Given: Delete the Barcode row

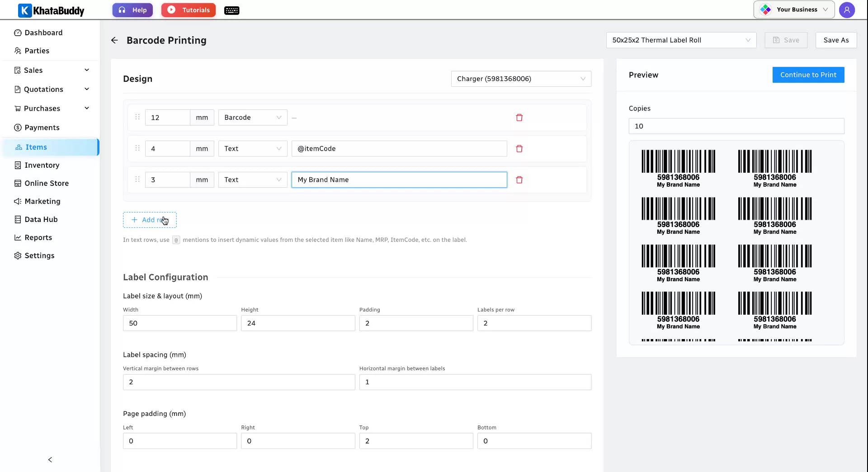Looking at the screenshot, I should tap(519, 118).
